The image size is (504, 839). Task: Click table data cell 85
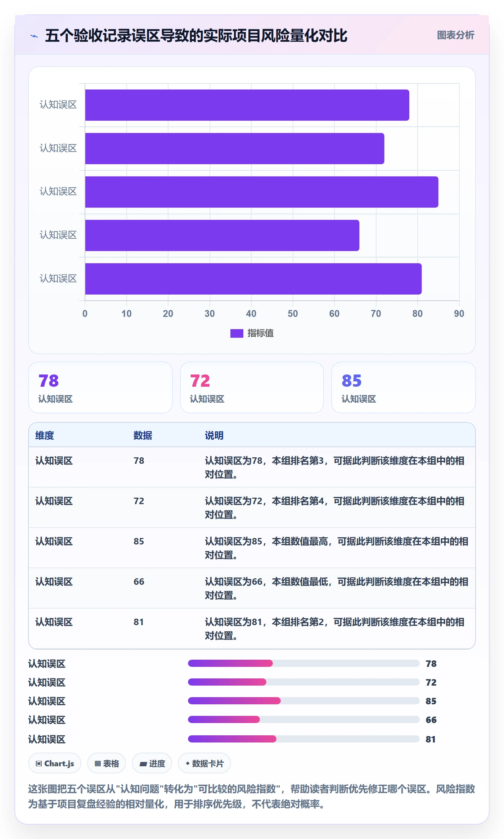[x=139, y=541]
